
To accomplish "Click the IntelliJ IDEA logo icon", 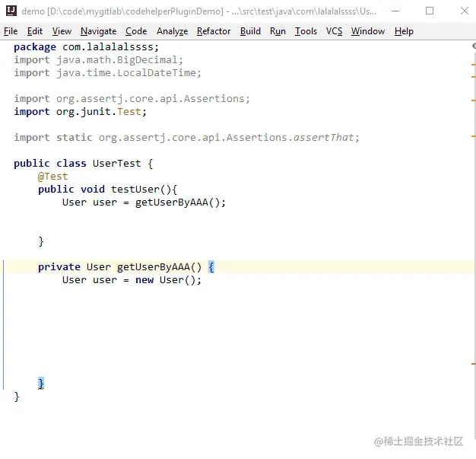I will point(11,11).
